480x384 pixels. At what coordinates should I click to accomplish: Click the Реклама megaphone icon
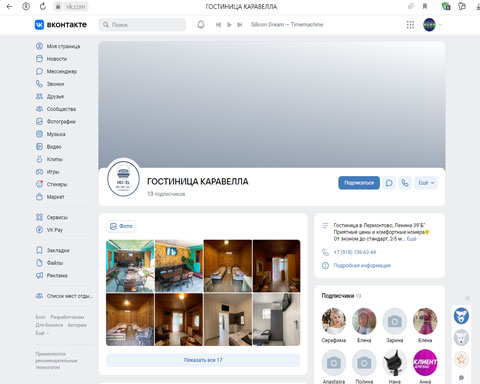click(39, 275)
